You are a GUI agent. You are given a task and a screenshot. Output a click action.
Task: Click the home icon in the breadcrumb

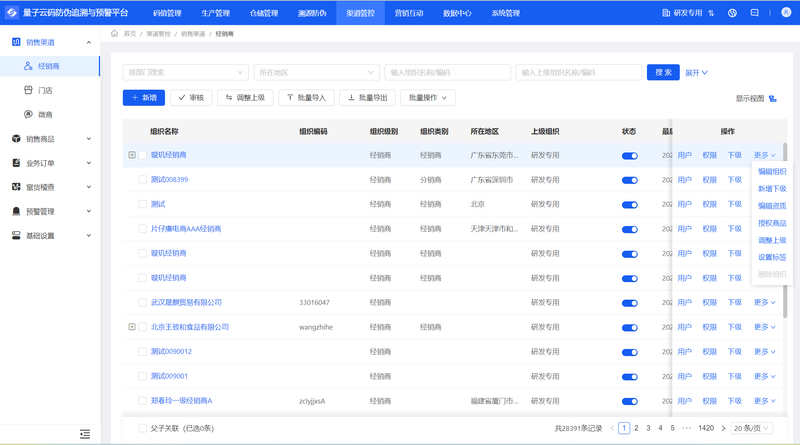(114, 34)
